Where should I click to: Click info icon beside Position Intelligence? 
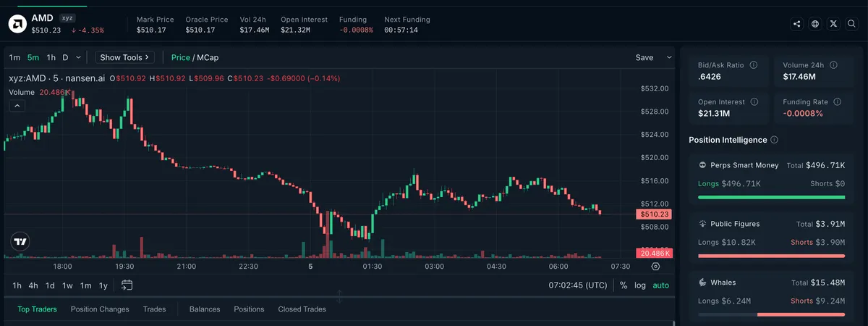tap(775, 140)
